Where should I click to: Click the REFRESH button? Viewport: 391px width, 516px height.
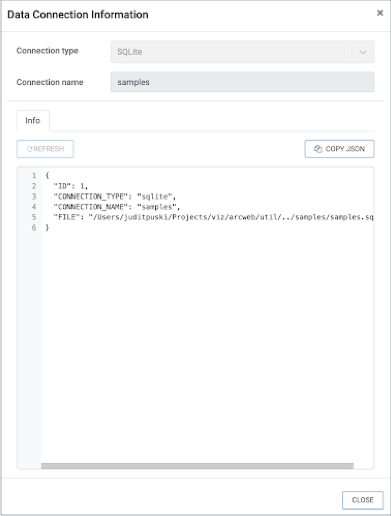pyautogui.click(x=45, y=149)
